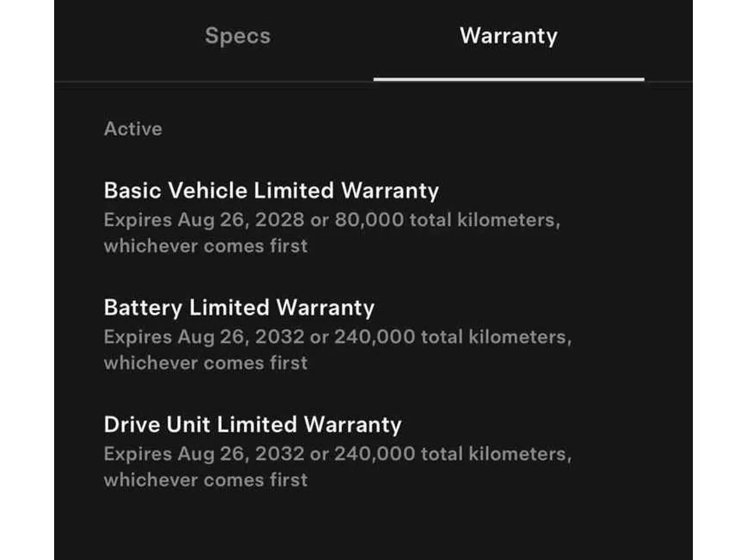This screenshot has width=747, height=560.
Task: Click "whichever comes first" under Basic Vehicle warranty
Action: click(205, 246)
